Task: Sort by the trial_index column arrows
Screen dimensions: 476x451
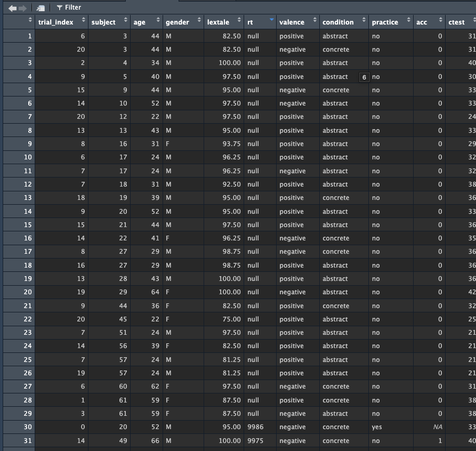Action: tap(84, 20)
